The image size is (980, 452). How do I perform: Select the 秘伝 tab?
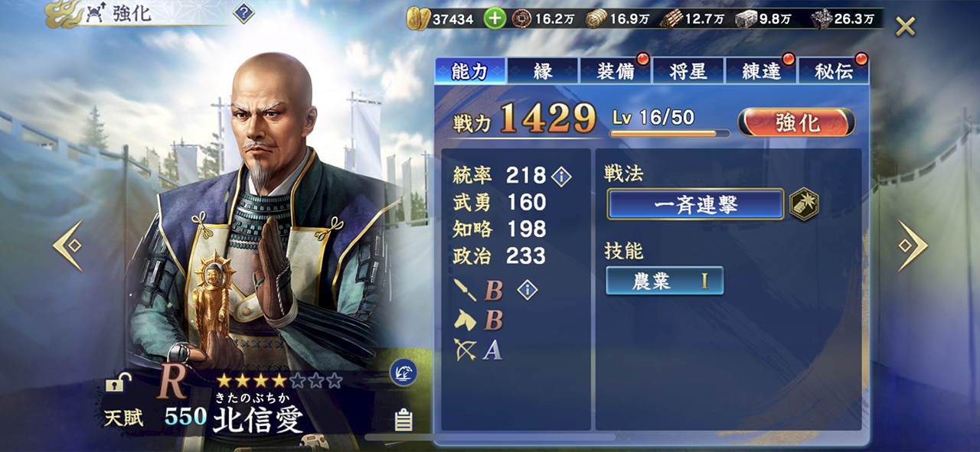pyautogui.click(x=834, y=71)
